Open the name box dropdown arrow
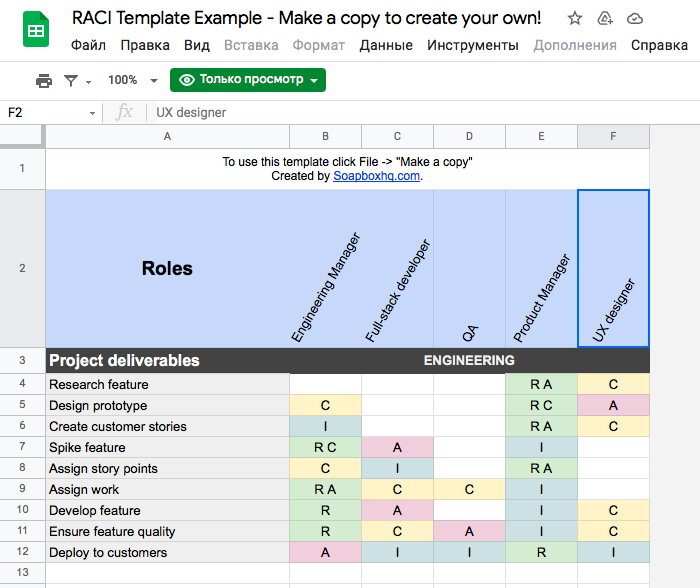700x588 pixels. click(92, 113)
